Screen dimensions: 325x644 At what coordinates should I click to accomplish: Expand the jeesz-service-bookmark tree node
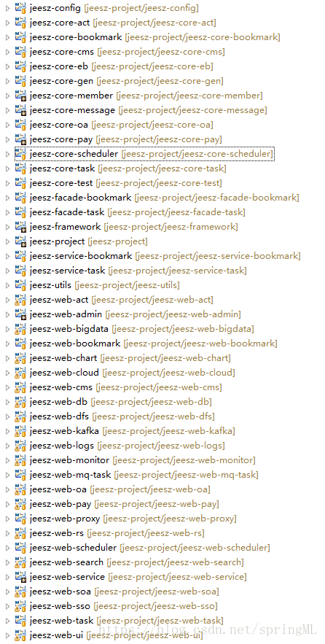pyautogui.click(x=7, y=256)
